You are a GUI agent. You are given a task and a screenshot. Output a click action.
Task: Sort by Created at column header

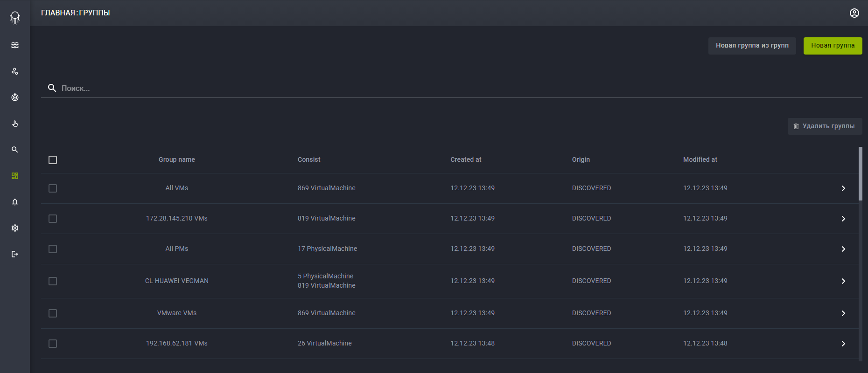coord(466,159)
